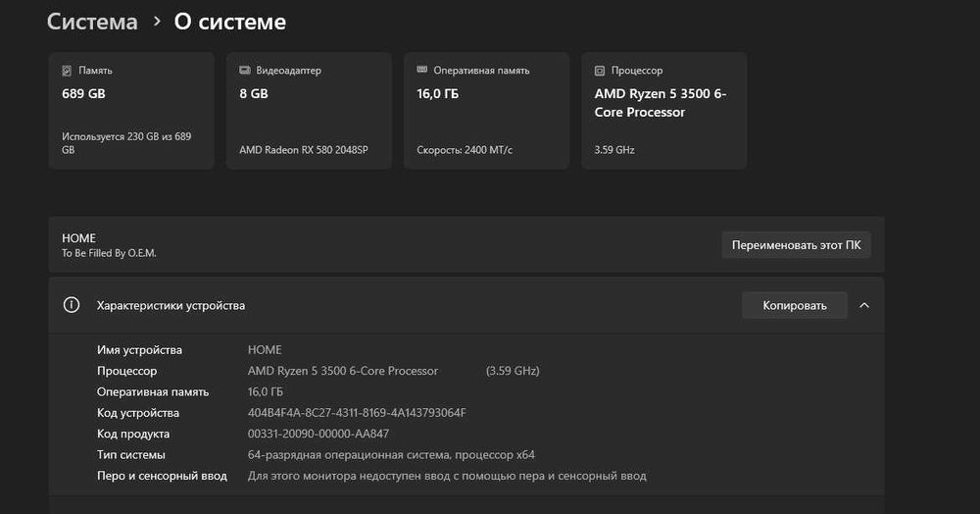
Task: Click the Память storage icon
Action: (67, 71)
